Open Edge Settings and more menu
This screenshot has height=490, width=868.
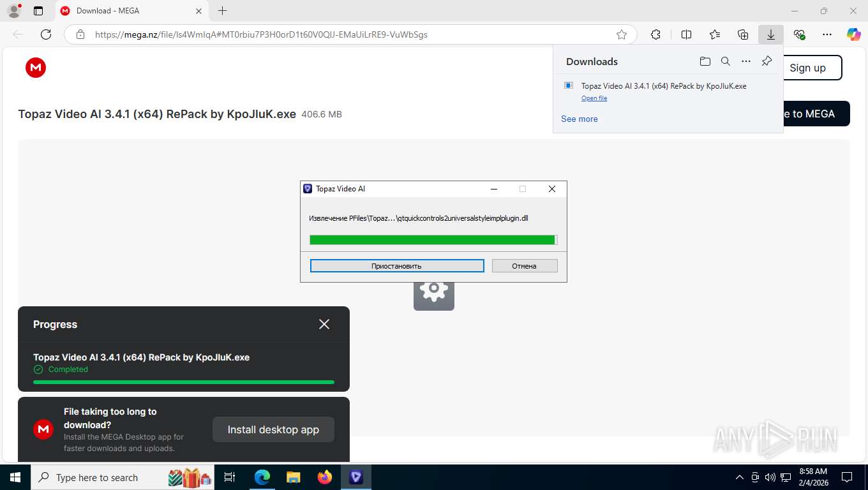[827, 34]
